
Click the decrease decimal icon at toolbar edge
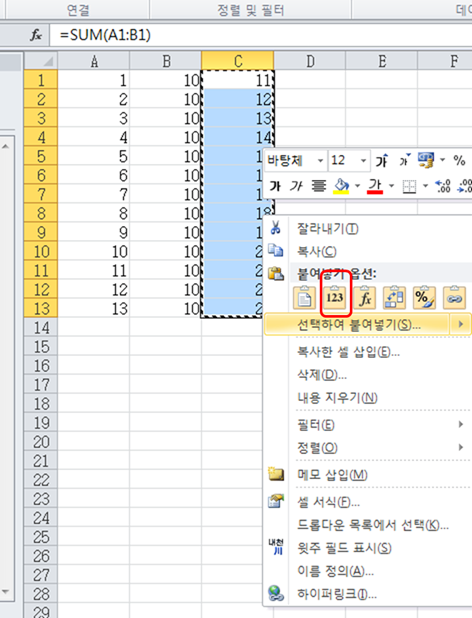click(465, 186)
